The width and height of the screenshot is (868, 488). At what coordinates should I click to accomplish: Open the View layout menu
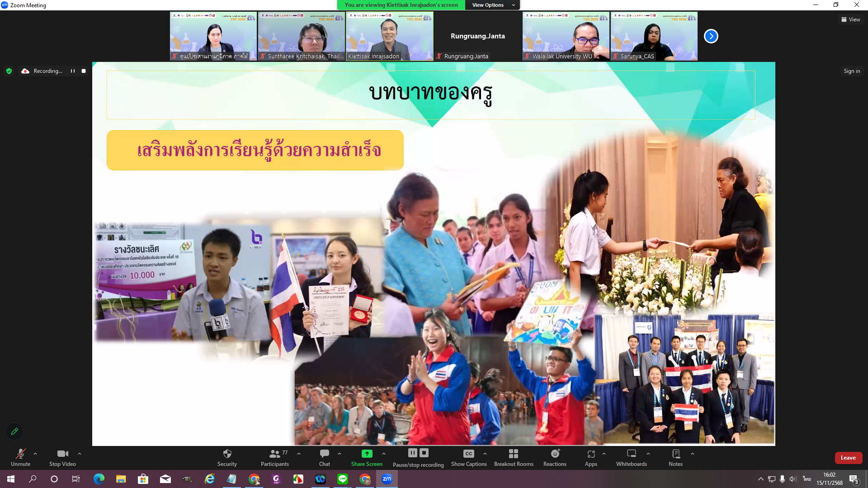(x=850, y=19)
